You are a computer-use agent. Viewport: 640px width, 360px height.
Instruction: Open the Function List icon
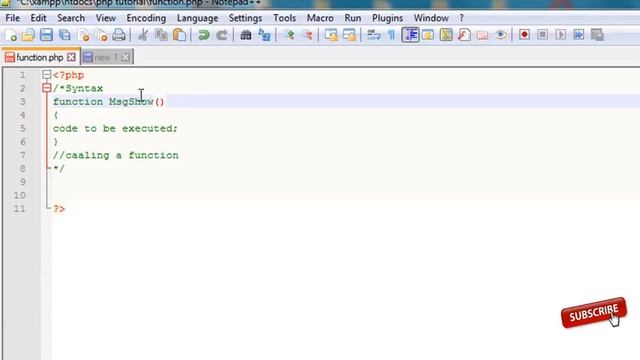point(464,35)
